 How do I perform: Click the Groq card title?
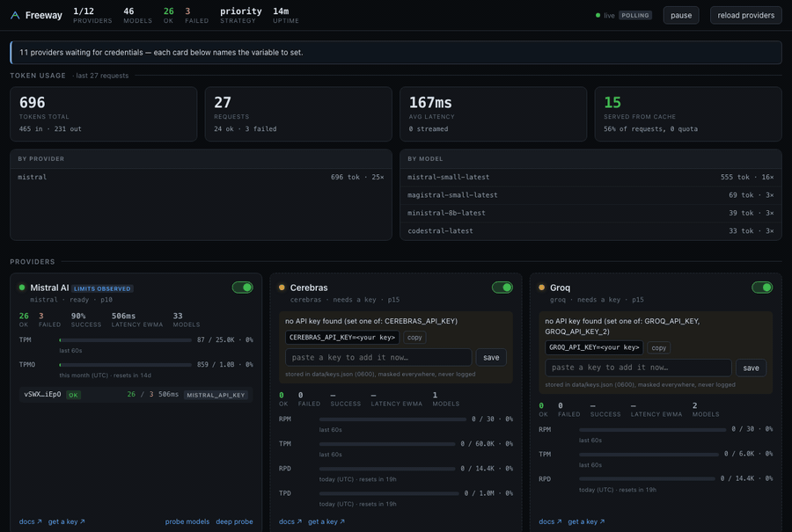560,288
